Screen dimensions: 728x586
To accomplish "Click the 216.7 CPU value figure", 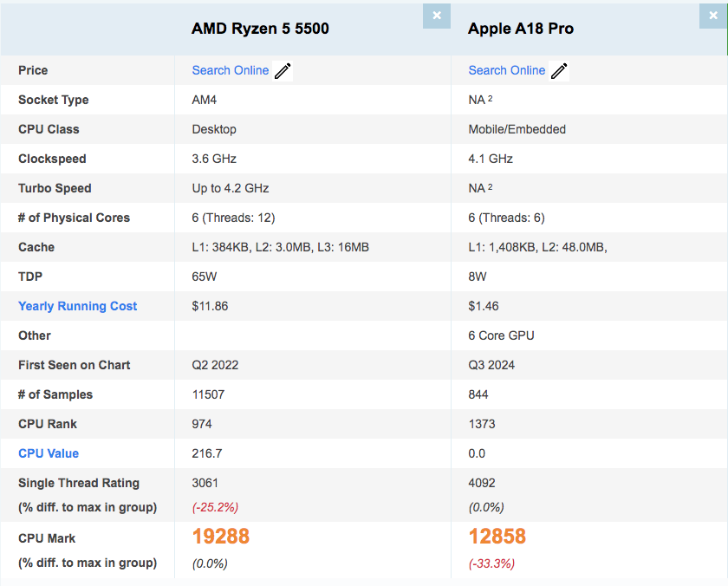I will pos(207,453).
